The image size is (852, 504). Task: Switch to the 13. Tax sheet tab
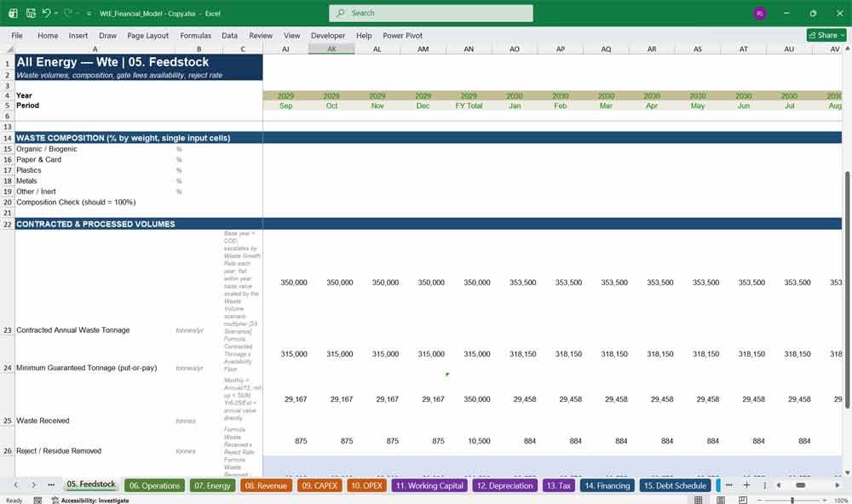coord(559,485)
